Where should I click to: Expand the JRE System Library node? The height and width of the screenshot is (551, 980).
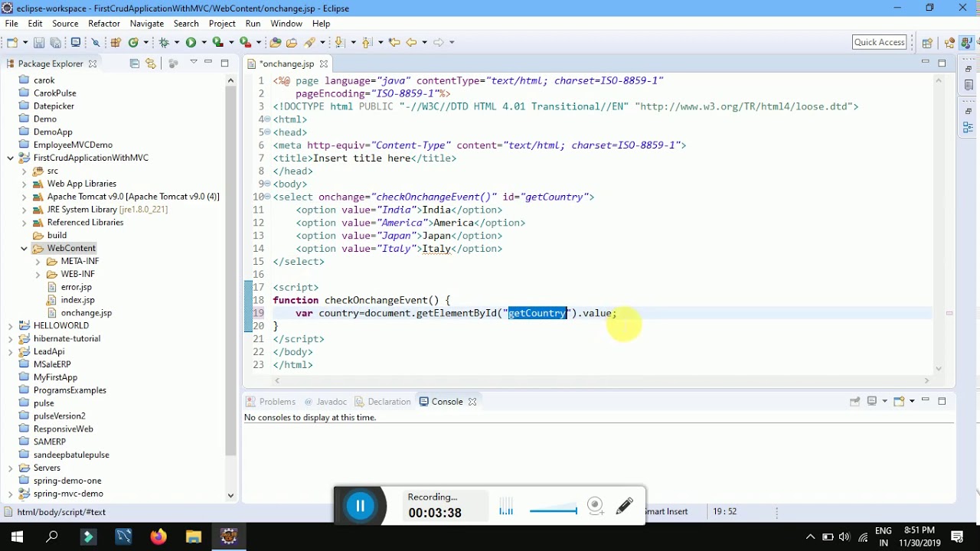click(x=24, y=210)
